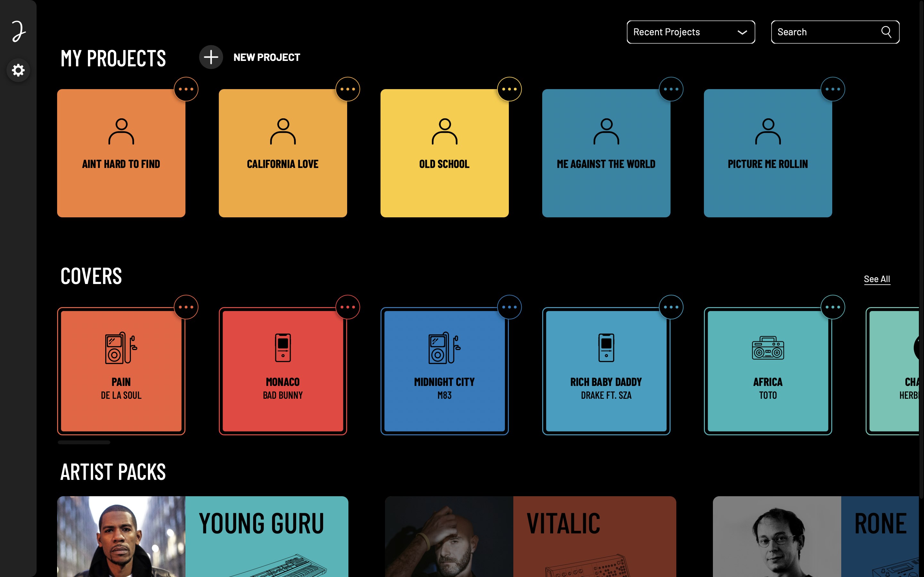Click the app logo in sidebar
Image resolution: width=924 pixels, height=577 pixels.
18,31
